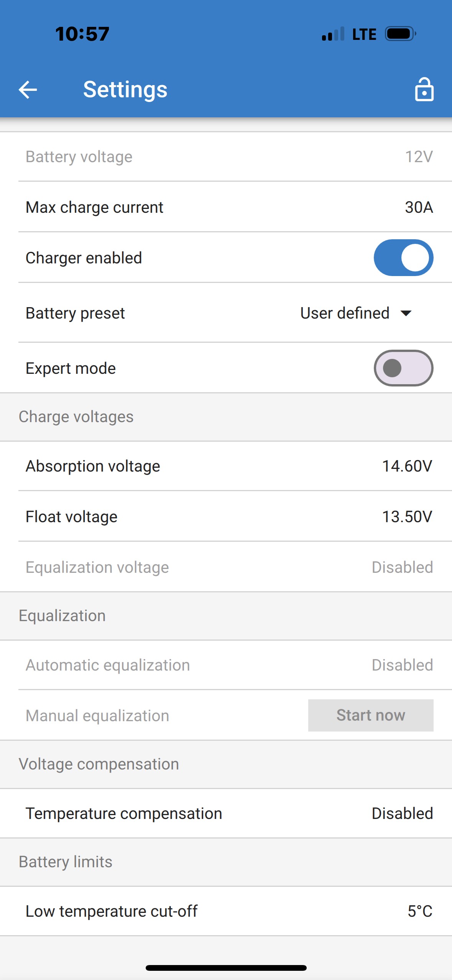Tap the Automatic equalization row
This screenshot has width=452, height=980.
tap(226, 665)
